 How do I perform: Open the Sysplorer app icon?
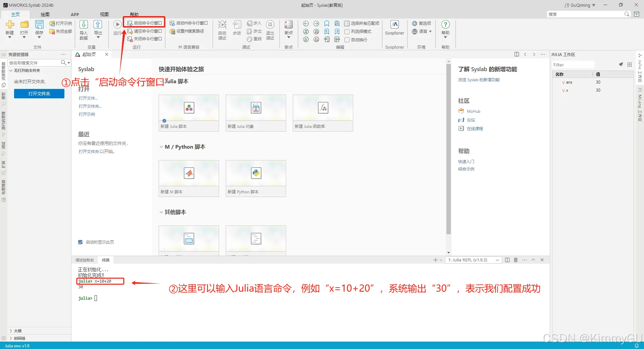[x=395, y=24]
